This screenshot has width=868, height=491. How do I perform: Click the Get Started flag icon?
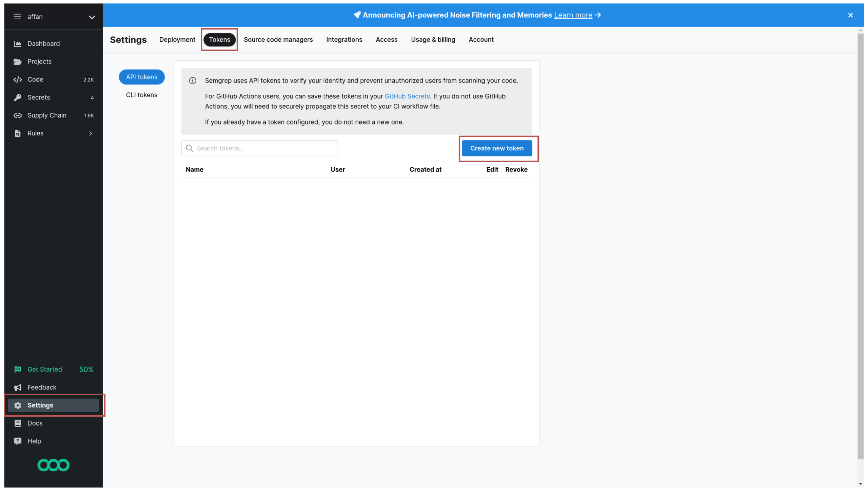(18, 369)
